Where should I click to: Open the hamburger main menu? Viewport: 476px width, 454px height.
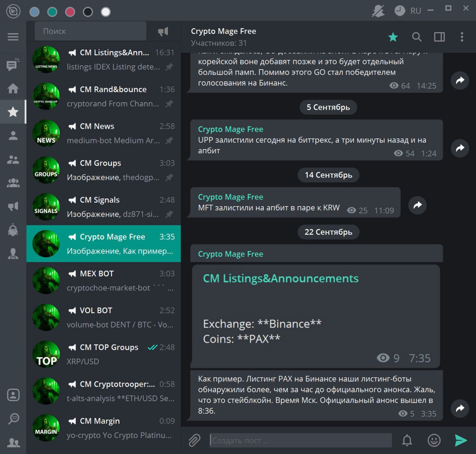tap(13, 37)
